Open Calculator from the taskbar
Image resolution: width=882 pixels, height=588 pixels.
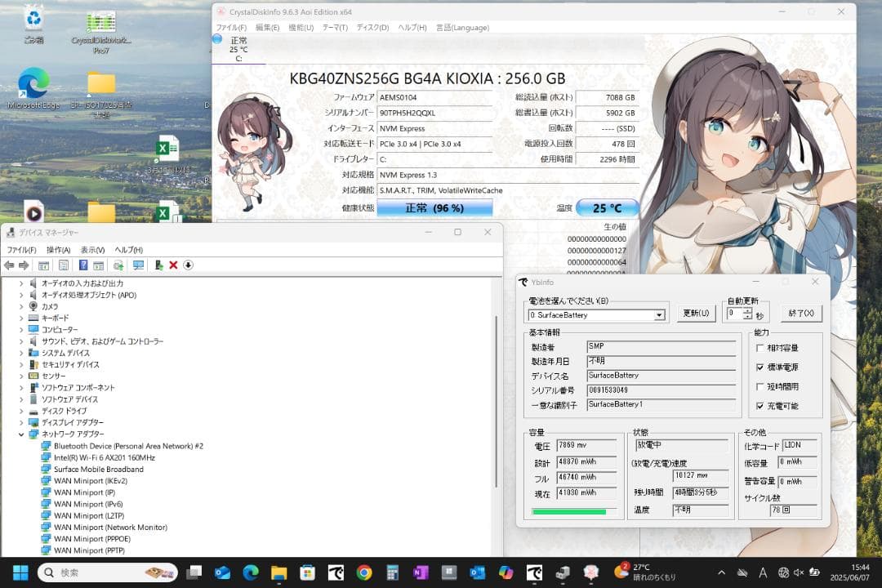coord(392,572)
